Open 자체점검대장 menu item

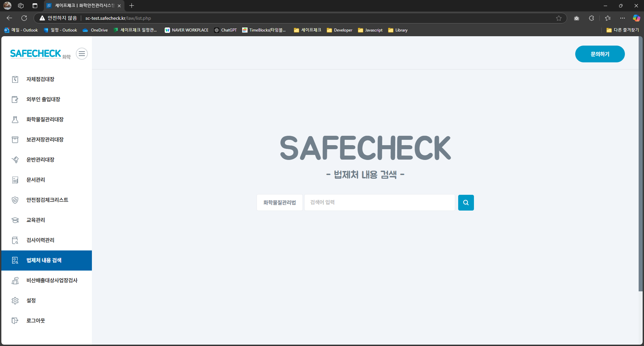coord(47,79)
